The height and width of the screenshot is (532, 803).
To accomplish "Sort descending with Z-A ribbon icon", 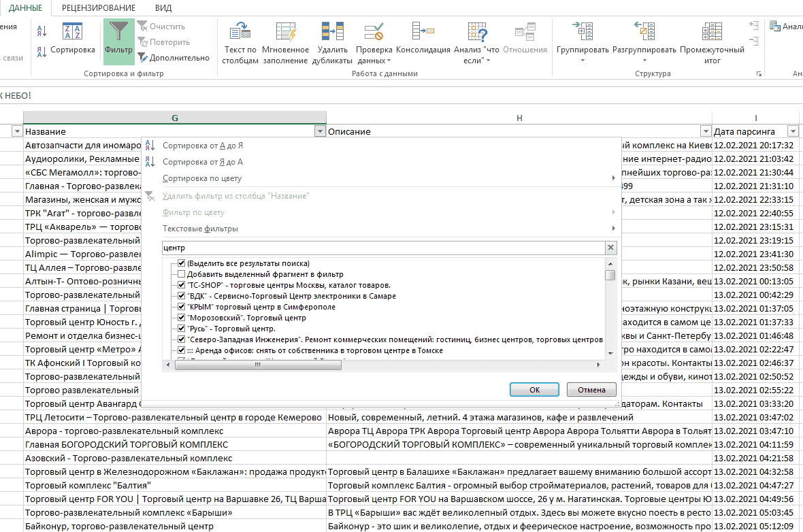I will 42,51.
